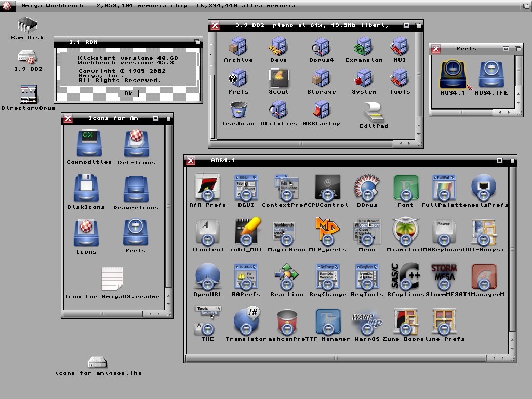Image resolution: width=532 pixels, height=399 pixels.
Task: Click the icons-for-amigaos.lha archive icon
Action: tap(98, 362)
